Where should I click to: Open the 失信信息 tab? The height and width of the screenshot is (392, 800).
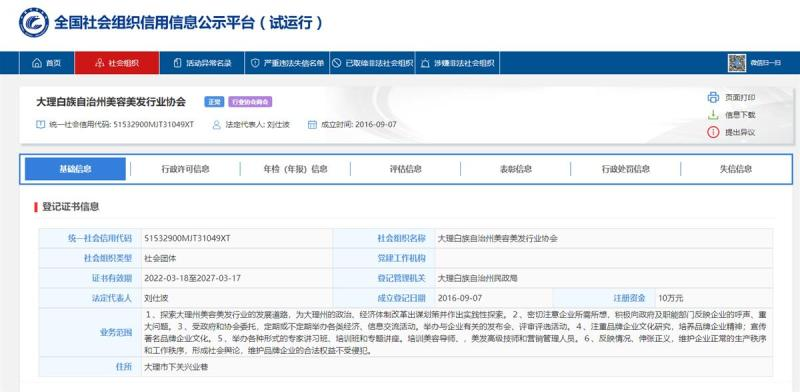coord(736,169)
